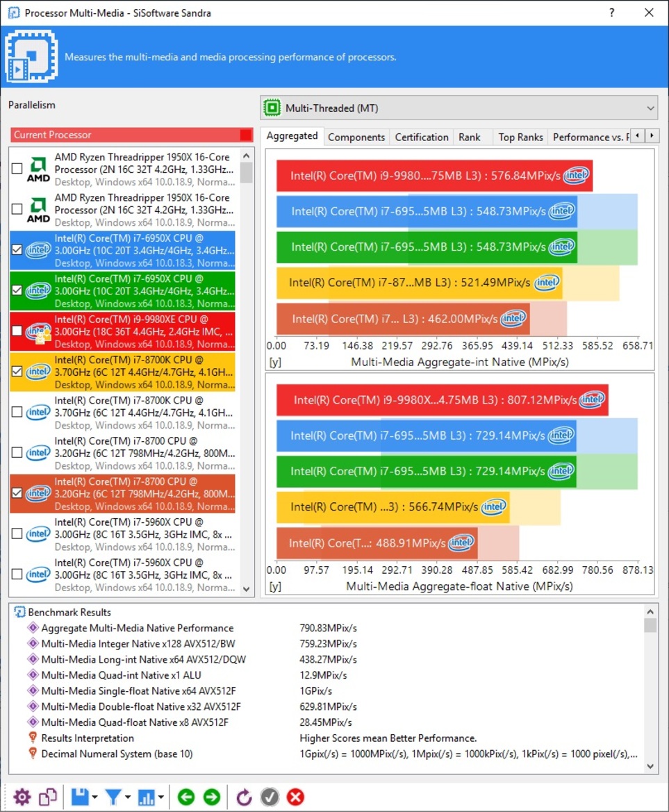Check the second AMD Threadripper 1950X box

[x=17, y=208]
